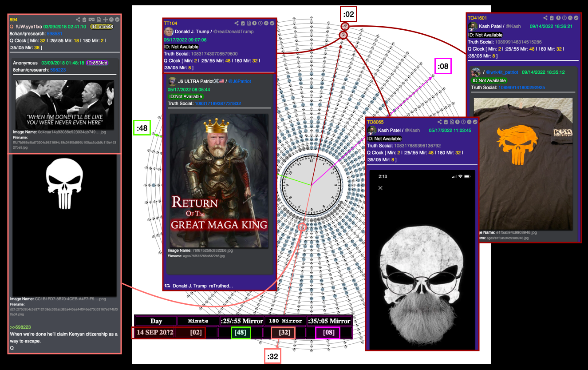Click the outlined clock icon on card TT104
Viewport: 588px width, 370px height.
(x=260, y=23)
